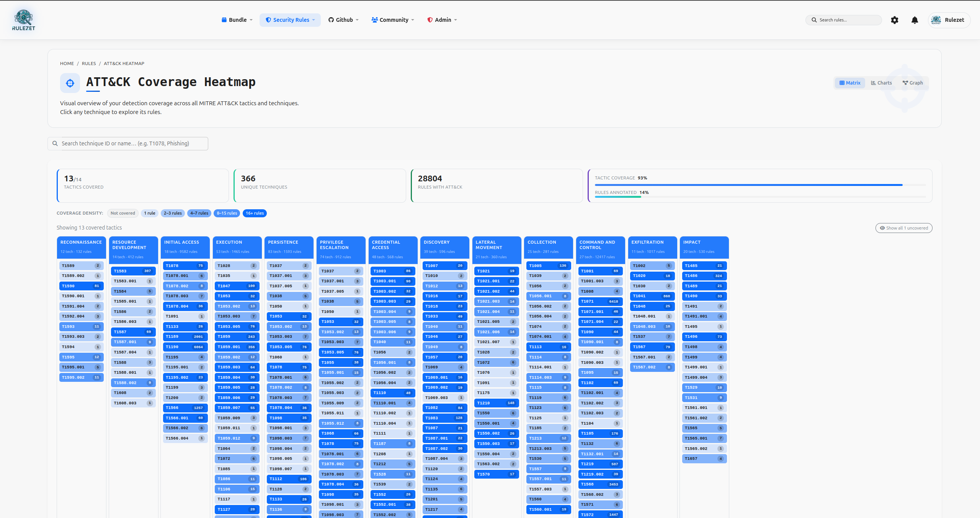Click the magnifier icon in technique search

pyautogui.click(x=55, y=143)
